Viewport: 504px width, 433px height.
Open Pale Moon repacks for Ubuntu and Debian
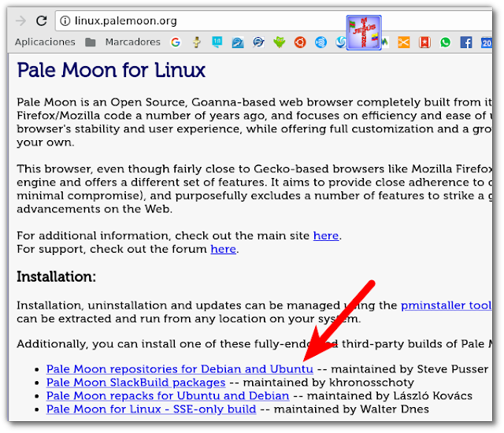tap(168, 396)
